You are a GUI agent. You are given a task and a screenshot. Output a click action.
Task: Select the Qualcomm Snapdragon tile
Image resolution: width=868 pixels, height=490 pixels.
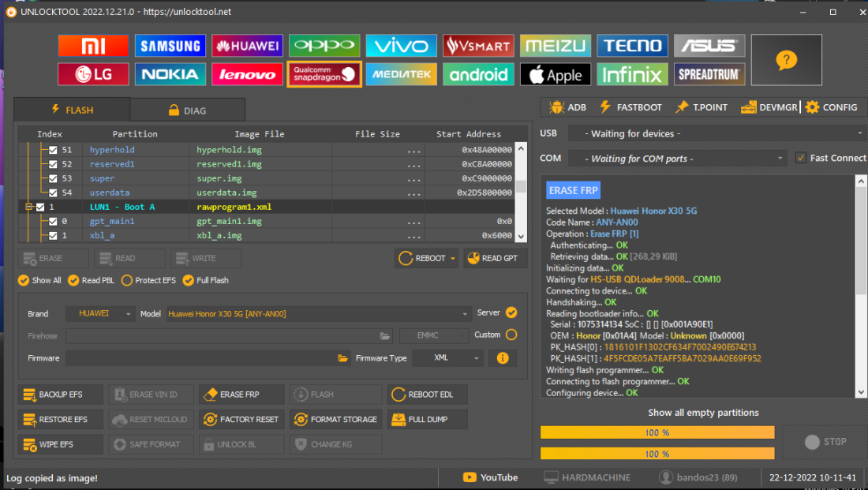point(324,74)
